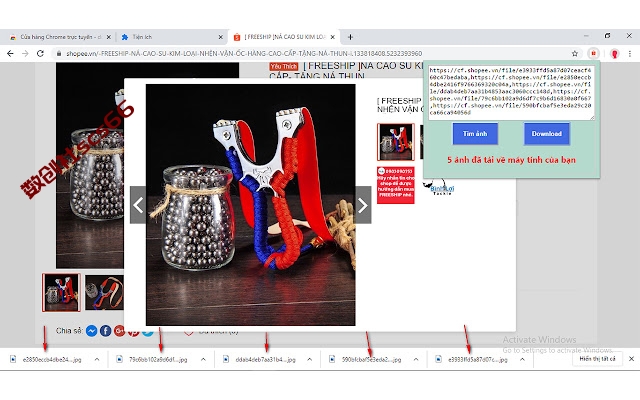Open Chrome three-dot menu
This screenshot has height=400, width=640.
point(629,53)
